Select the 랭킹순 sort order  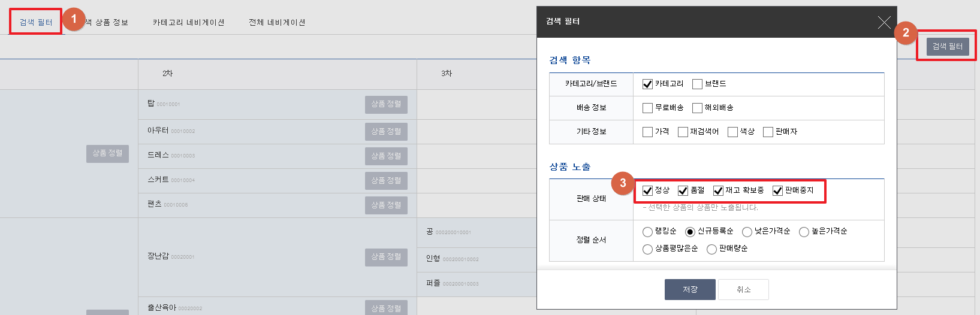(x=647, y=232)
